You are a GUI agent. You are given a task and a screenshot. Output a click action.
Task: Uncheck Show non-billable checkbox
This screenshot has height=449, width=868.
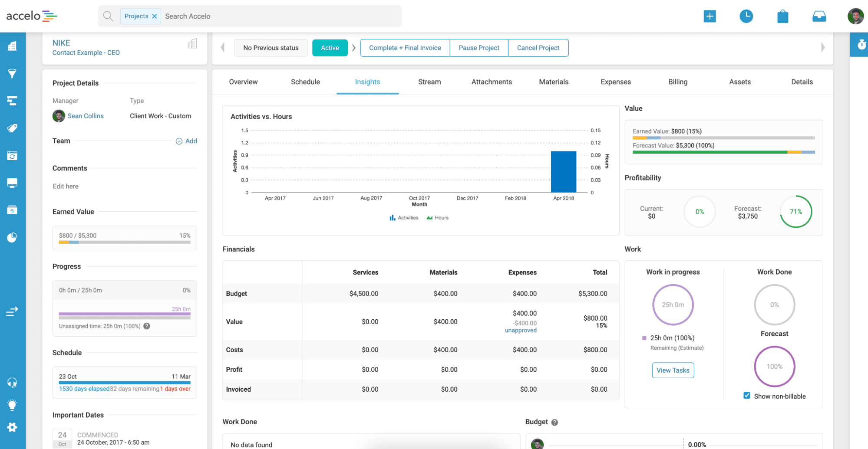(747, 396)
